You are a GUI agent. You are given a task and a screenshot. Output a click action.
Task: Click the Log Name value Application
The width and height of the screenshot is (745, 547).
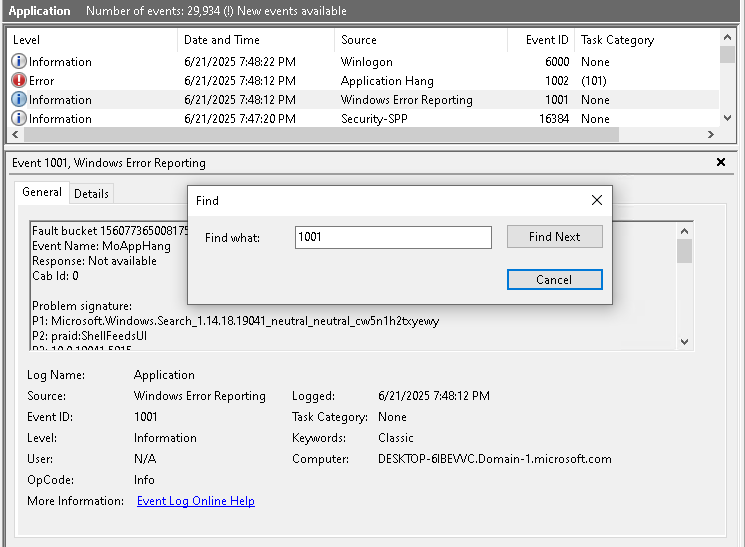pos(164,375)
